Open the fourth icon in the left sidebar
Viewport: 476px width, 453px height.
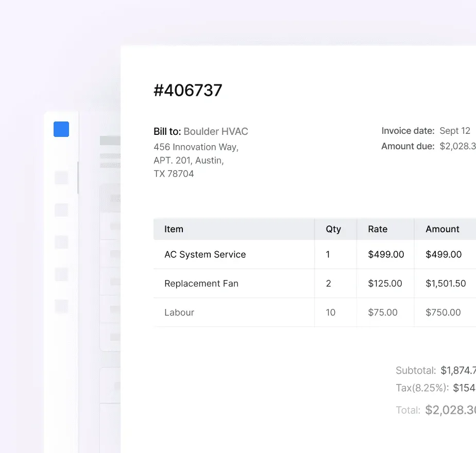[61, 274]
